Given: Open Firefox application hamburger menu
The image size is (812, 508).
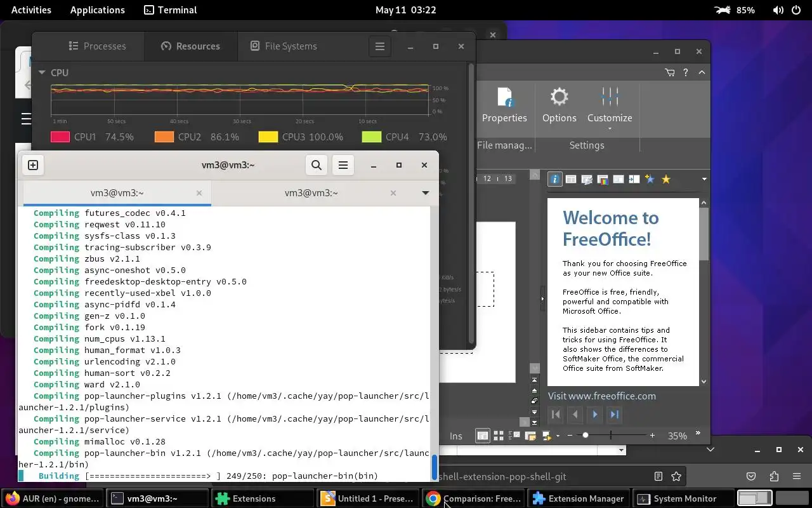Looking at the screenshot, I should 797,476.
